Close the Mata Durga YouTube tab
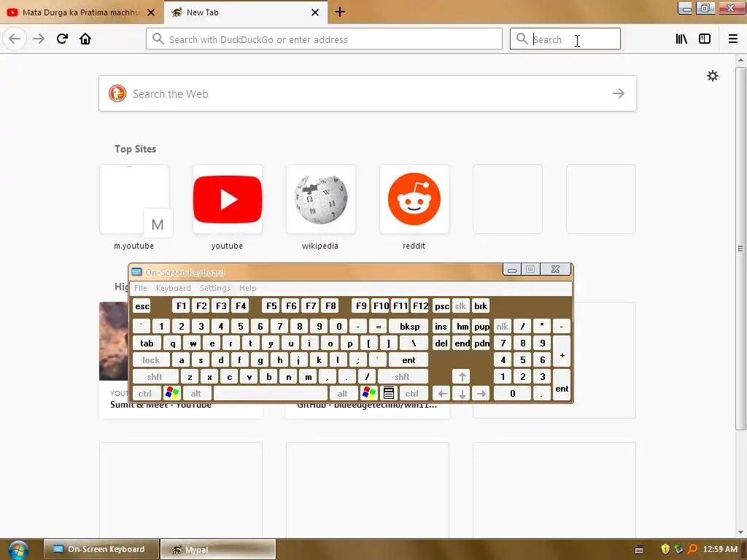This screenshot has height=560, width=747. 151,12
